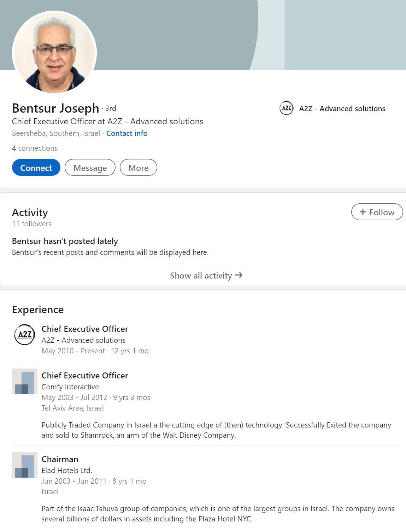Click the Elad Hotels description about Isaac Tshuva
406x532 pixels.
(218, 514)
